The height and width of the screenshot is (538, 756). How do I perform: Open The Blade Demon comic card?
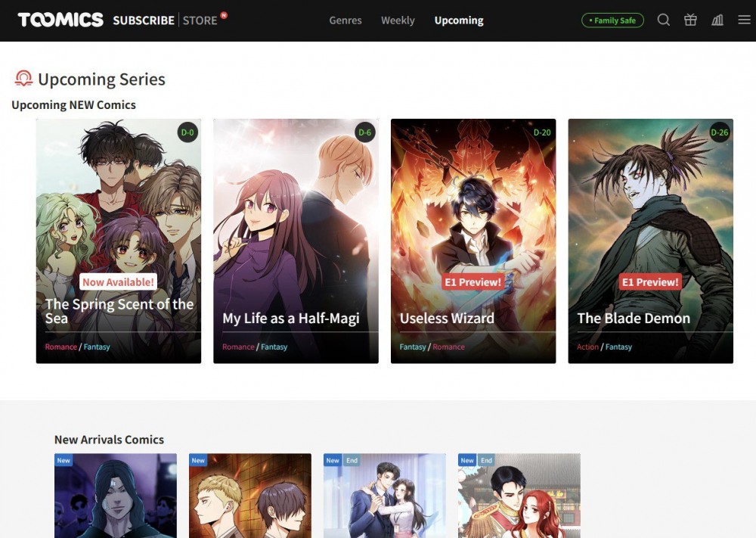point(650,227)
